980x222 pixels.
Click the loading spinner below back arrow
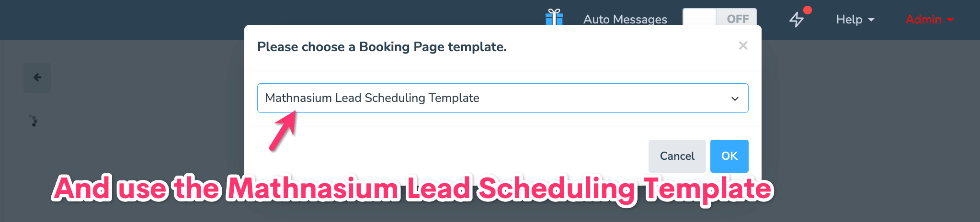[x=33, y=120]
